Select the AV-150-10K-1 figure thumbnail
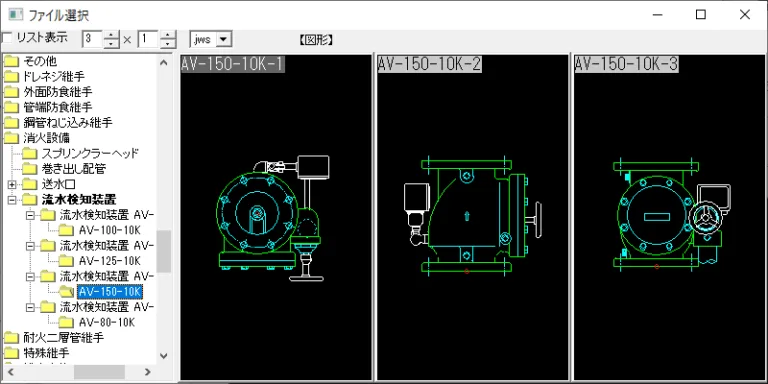 click(276, 217)
